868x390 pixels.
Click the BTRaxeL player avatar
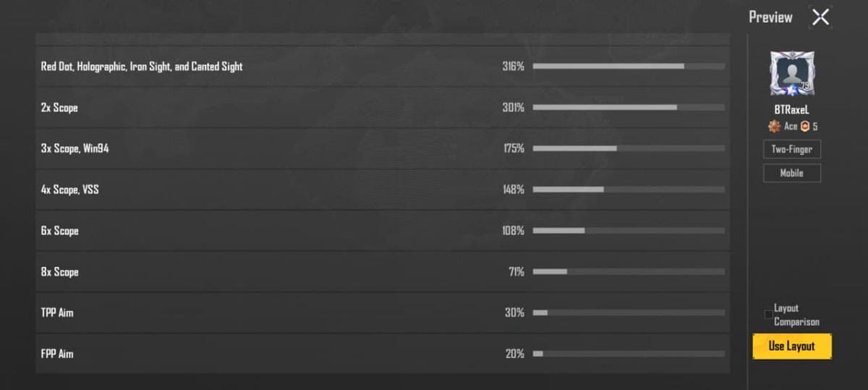(x=792, y=74)
